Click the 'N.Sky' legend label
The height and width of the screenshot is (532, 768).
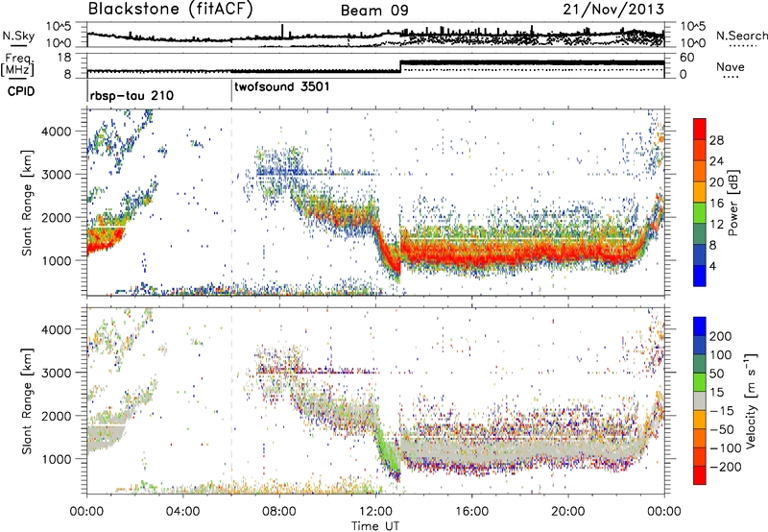[18, 36]
